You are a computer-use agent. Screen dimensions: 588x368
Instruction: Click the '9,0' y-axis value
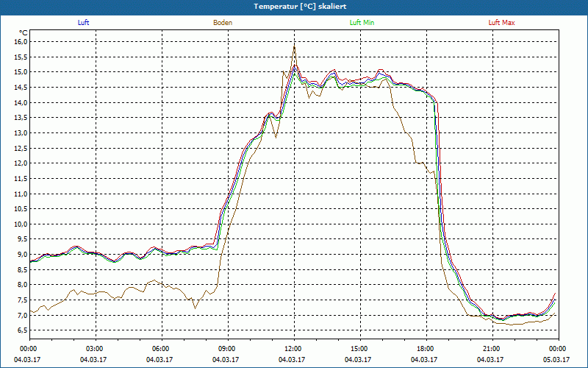click(23, 255)
